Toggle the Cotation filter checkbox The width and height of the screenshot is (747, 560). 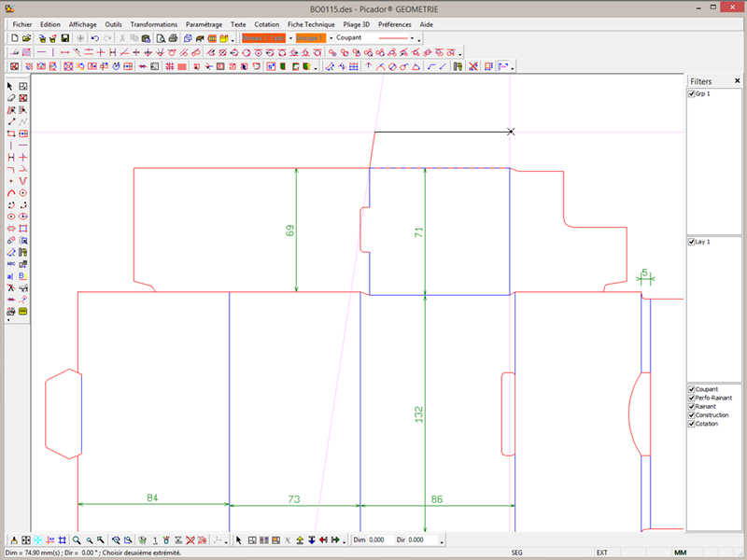692,424
